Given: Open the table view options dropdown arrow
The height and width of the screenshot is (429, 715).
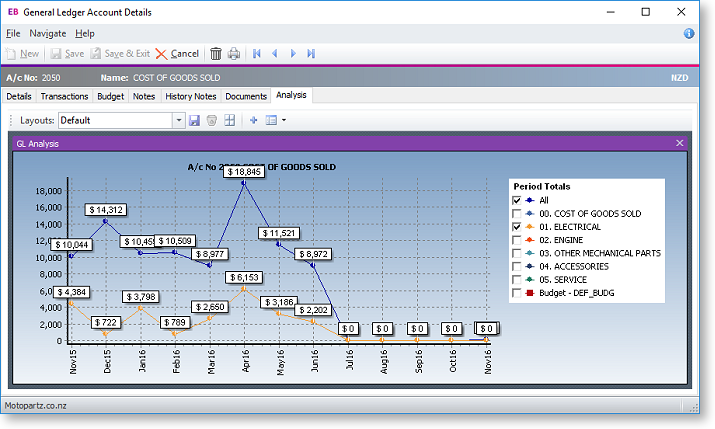Looking at the screenshot, I should (x=284, y=120).
